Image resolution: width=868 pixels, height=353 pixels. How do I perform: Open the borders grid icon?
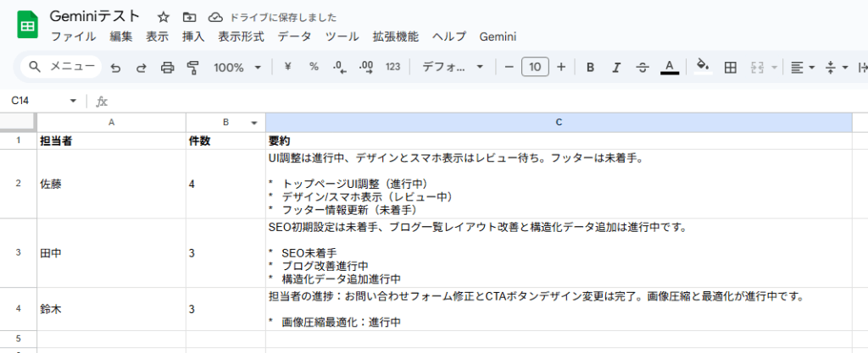730,67
